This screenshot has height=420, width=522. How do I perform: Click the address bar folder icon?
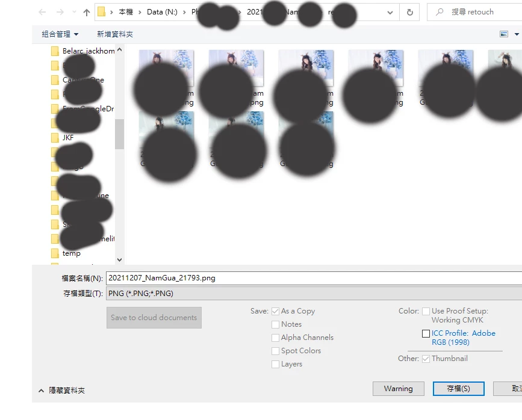(x=102, y=12)
